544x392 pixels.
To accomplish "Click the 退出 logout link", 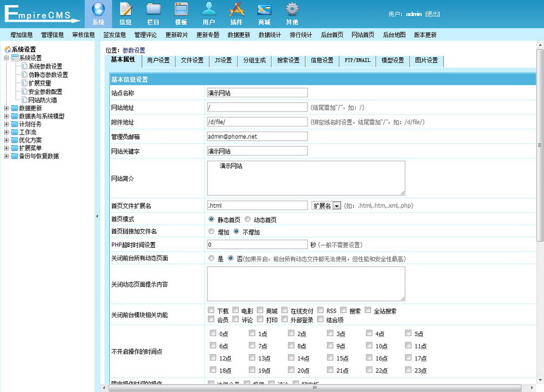I will (432, 14).
